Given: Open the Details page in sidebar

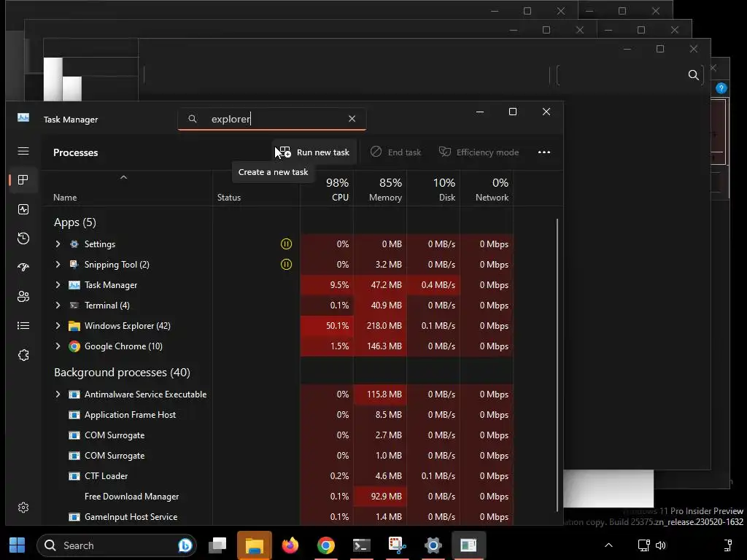Looking at the screenshot, I should (x=23, y=326).
